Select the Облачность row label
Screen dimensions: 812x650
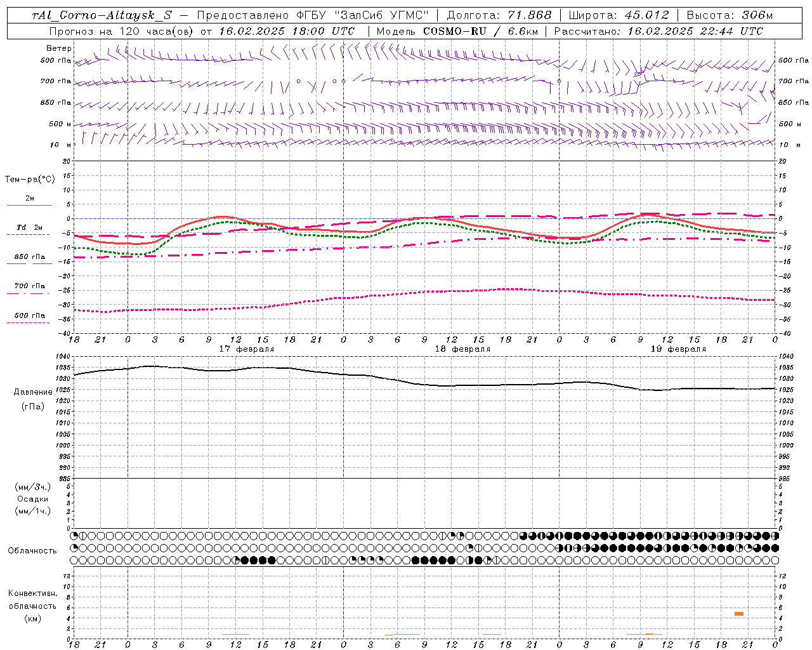pos(32,551)
